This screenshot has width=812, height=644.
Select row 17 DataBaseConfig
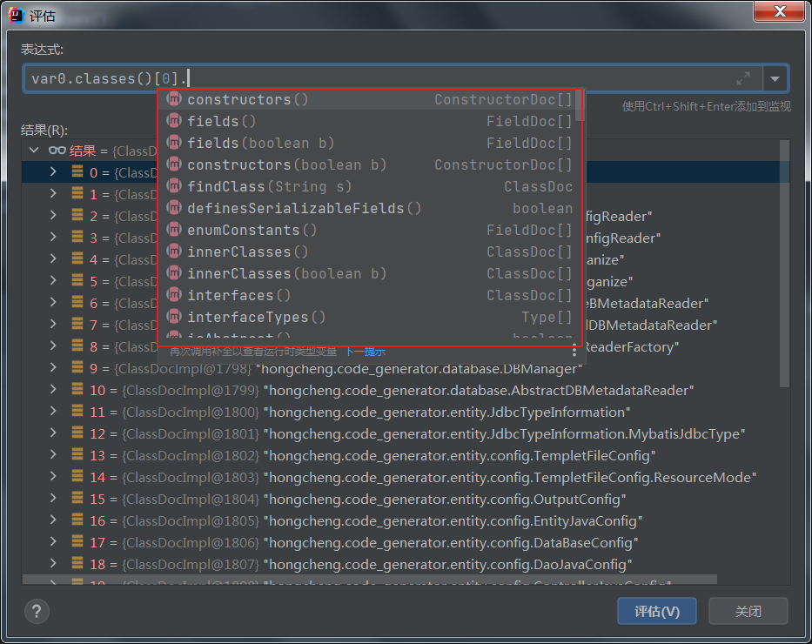click(400, 542)
